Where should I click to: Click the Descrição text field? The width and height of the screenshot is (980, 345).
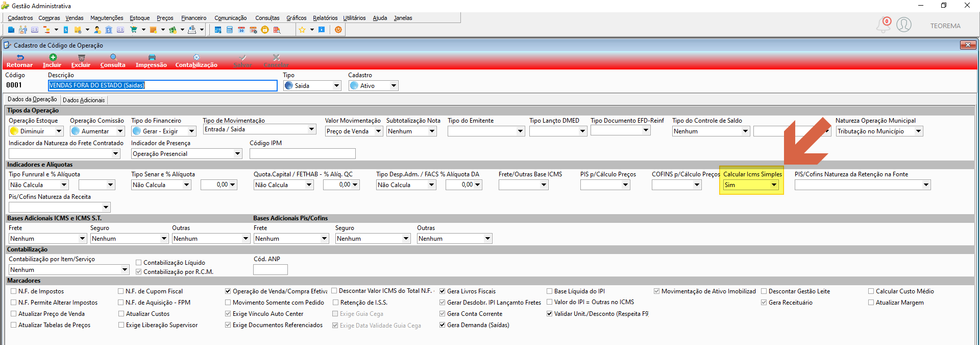tap(163, 85)
